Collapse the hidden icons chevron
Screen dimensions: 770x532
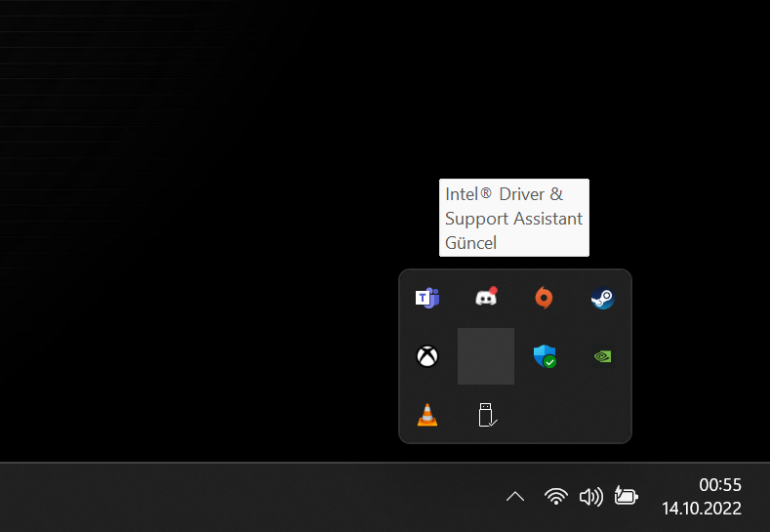click(515, 497)
